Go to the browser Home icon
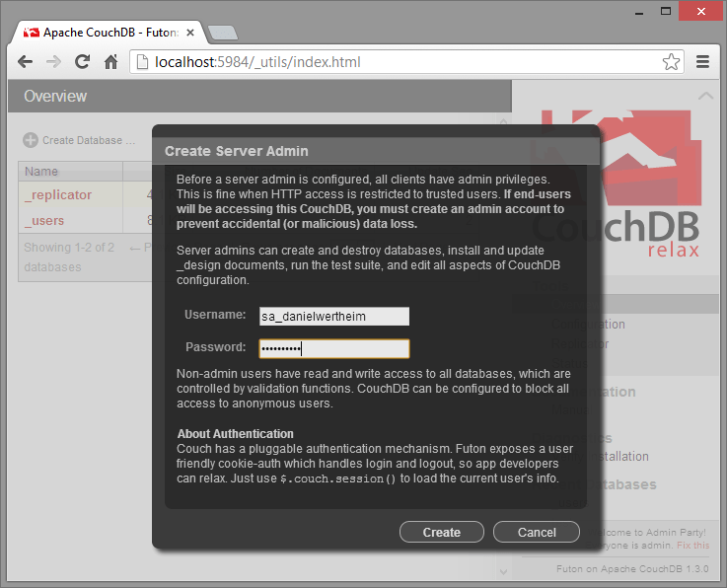The width and height of the screenshot is (727, 588). click(x=110, y=62)
